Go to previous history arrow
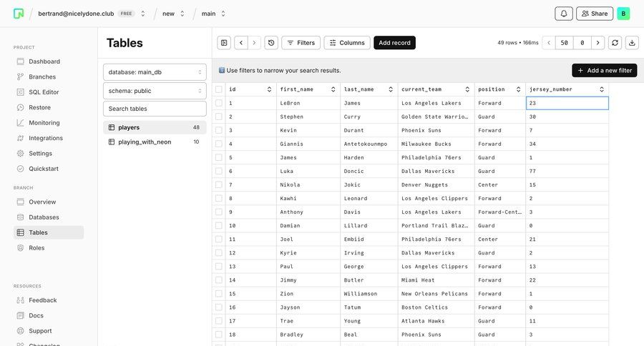644x346 pixels. click(x=240, y=43)
